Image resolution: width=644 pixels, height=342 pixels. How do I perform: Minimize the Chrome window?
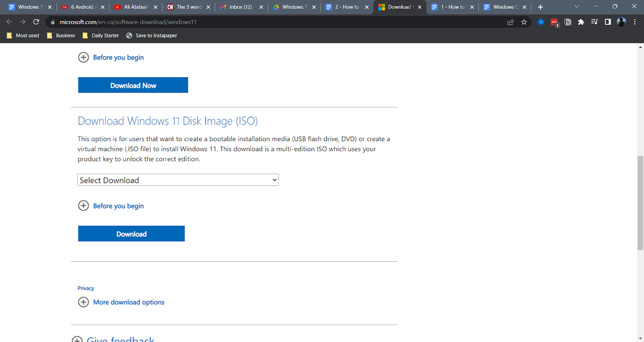596,7
